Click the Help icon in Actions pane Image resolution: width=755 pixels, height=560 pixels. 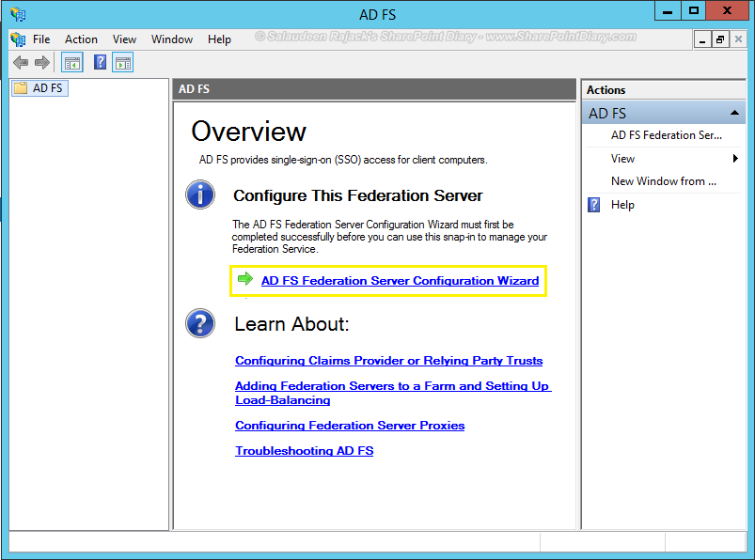(593, 205)
